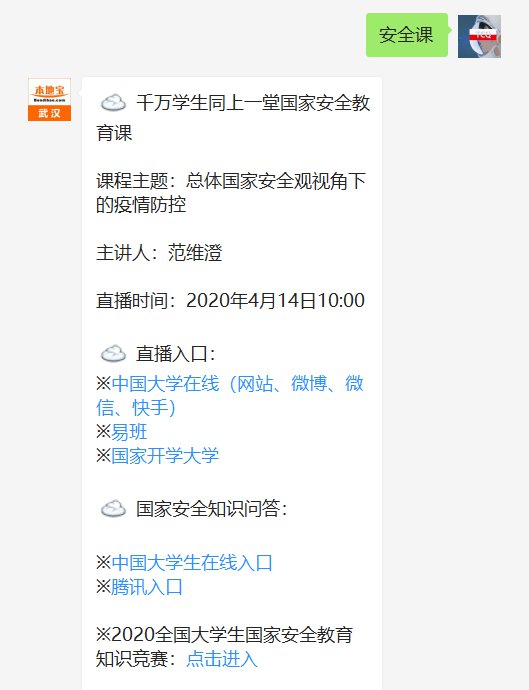The image size is (529, 690).
Task: Click cloud emoji beside 直播入口
Action: pos(113,354)
